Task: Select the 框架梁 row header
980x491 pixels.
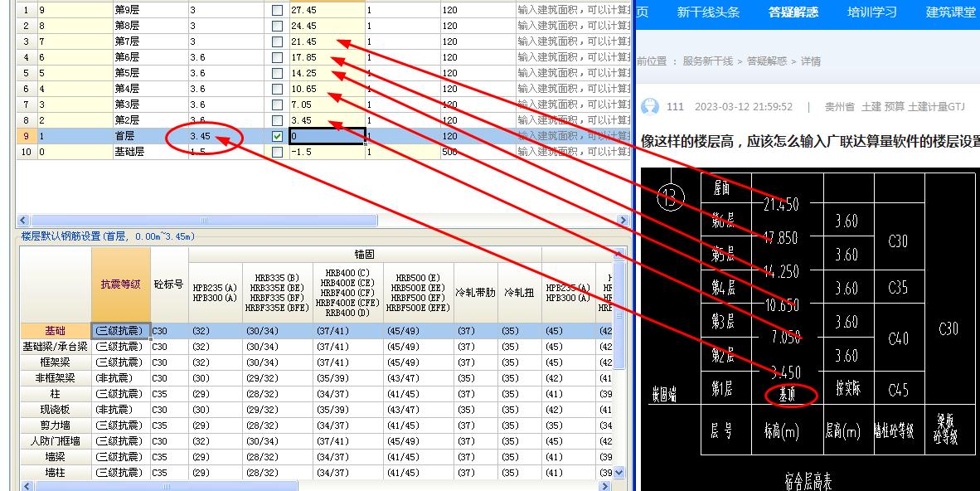Action: (x=56, y=362)
